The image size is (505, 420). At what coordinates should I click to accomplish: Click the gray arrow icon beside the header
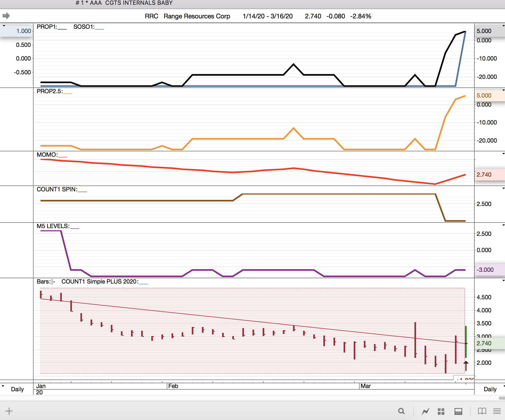click(x=6, y=16)
